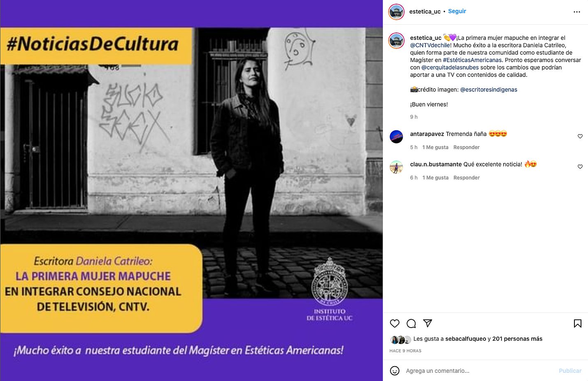Reply to clau.n.bustamante's comment

click(x=466, y=178)
